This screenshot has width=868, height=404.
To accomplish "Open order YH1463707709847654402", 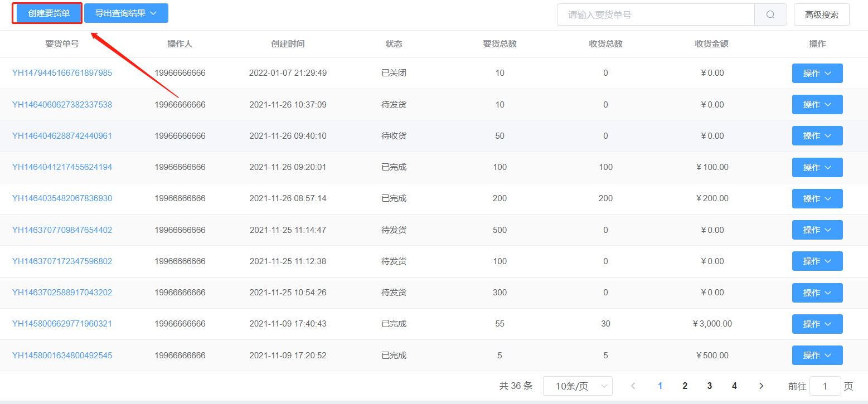I will tap(62, 230).
